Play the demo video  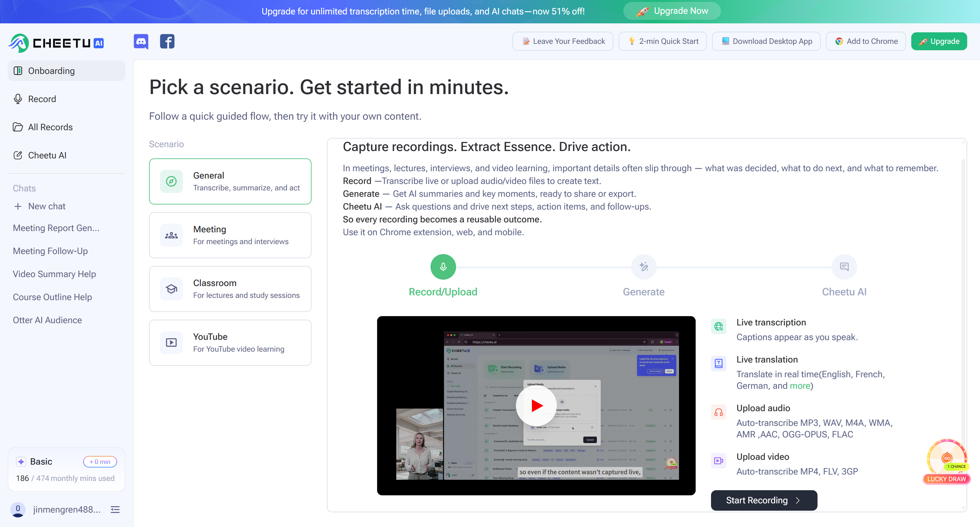[536, 406]
